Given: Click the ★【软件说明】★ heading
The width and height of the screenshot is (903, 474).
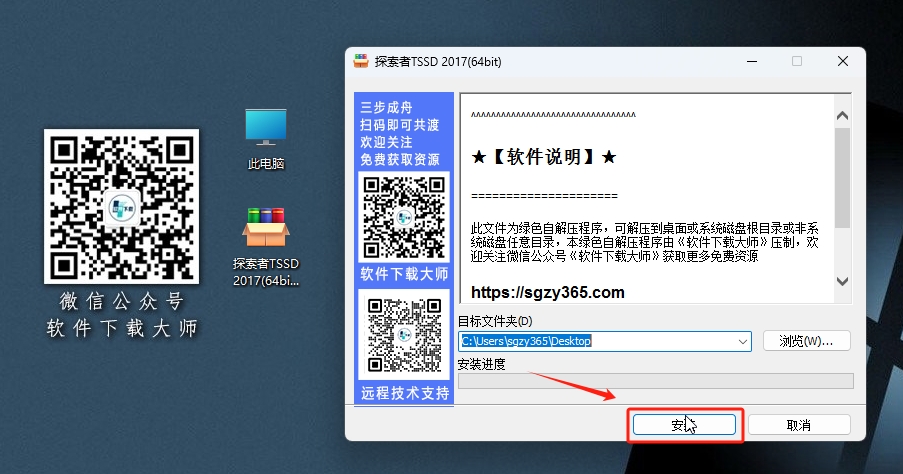Looking at the screenshot, I should [x=544, y=157].
